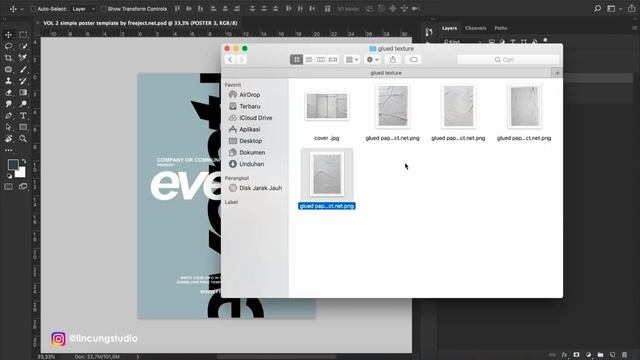Image resolution: width=640 pixels, height=360 pixels.
Task: Open AirDrop in Finder sidebar
Action: coord(249,95)
